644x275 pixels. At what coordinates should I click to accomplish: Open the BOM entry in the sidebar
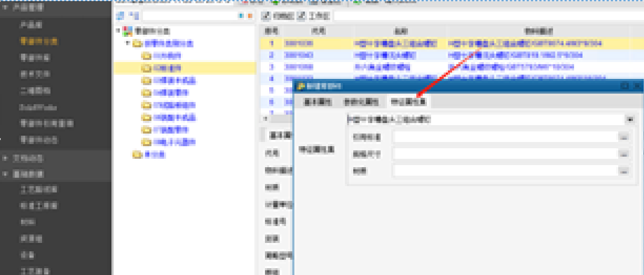(27, 222)
